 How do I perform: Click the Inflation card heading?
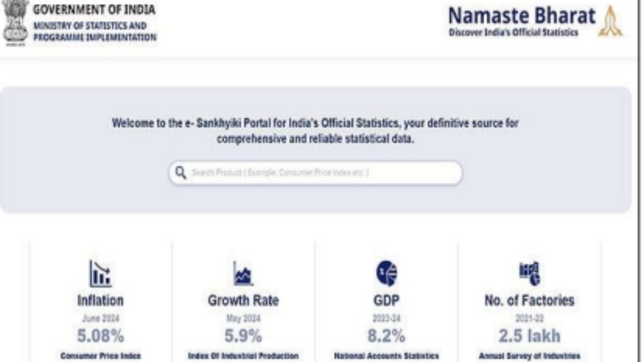(100, 300)
